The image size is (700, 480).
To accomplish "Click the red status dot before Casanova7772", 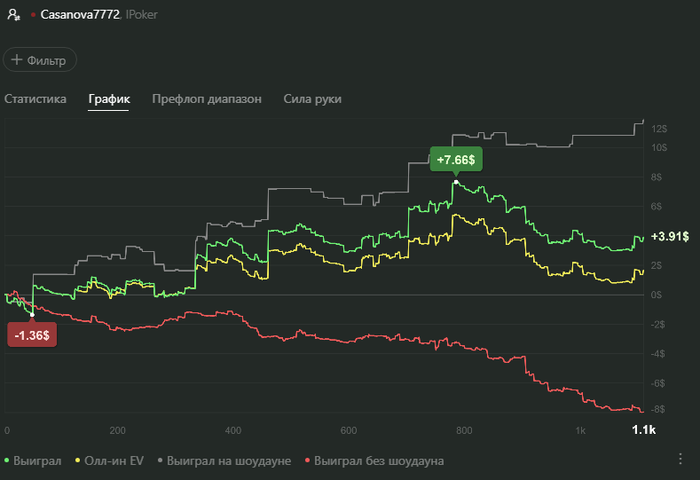I will [33, 15].
